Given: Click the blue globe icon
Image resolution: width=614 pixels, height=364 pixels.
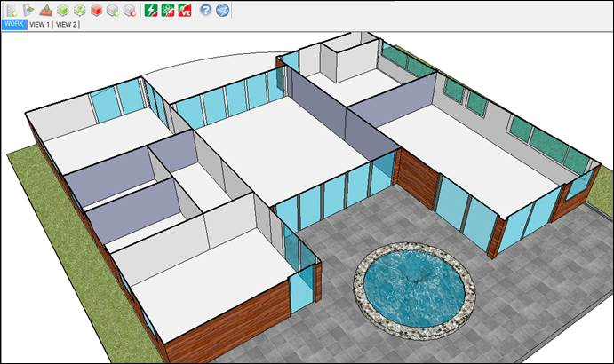Looking at the screenshot, I should pos(223,10).
